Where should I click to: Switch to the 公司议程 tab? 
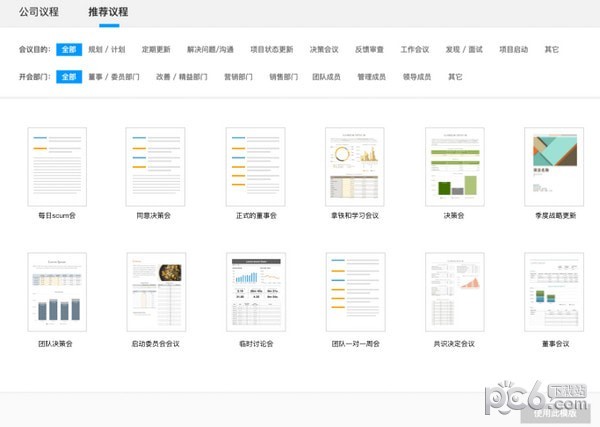point(39,13)
